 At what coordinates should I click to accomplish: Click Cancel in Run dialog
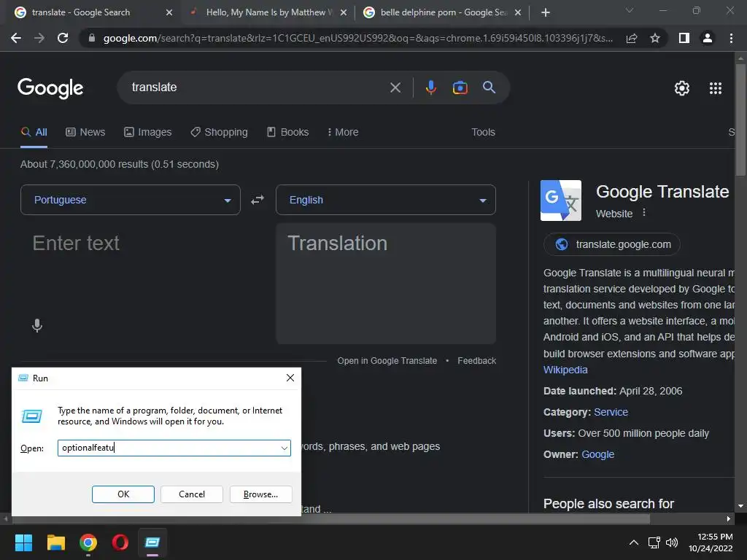click(x=192, y=494)
